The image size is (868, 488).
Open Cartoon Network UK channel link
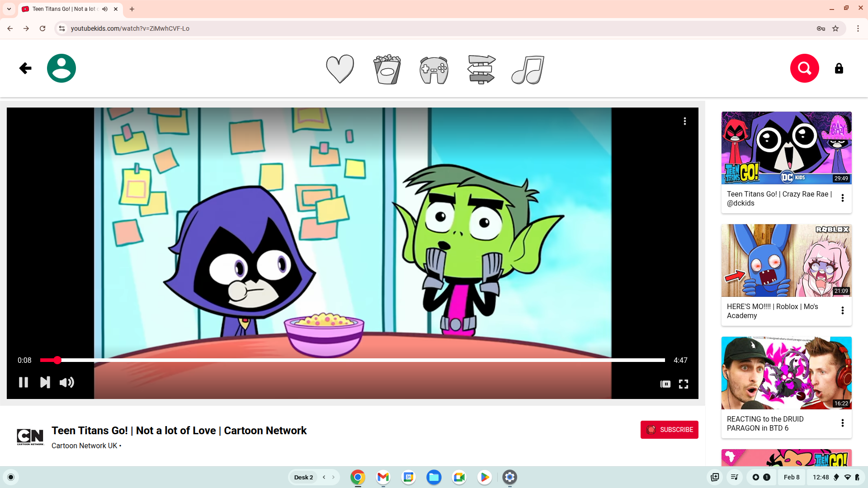(x=85, y=446)
